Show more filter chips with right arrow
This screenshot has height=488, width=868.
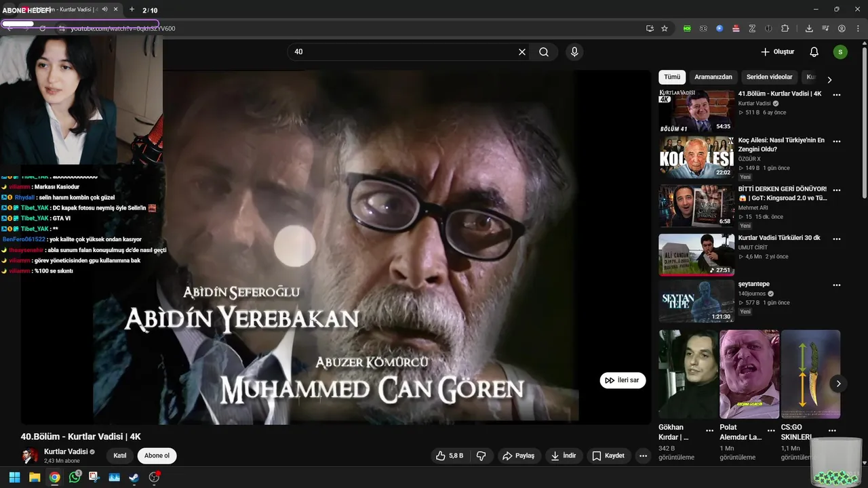click(829, 79)
